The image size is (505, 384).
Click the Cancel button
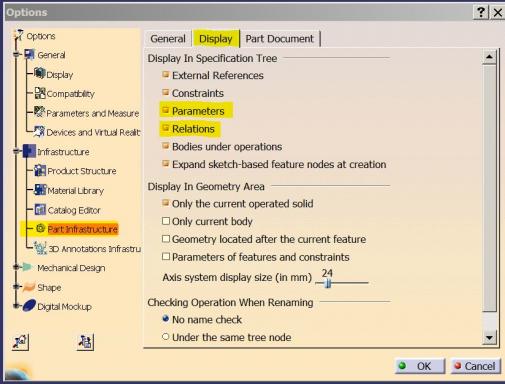click(x=476, y=366)
